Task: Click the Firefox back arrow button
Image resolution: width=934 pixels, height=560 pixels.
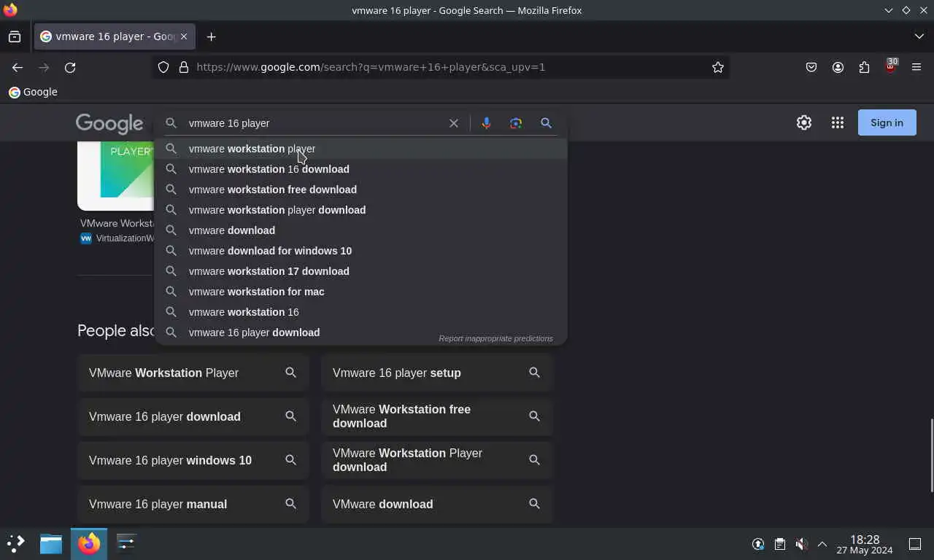Action: (x=18, y=67)
